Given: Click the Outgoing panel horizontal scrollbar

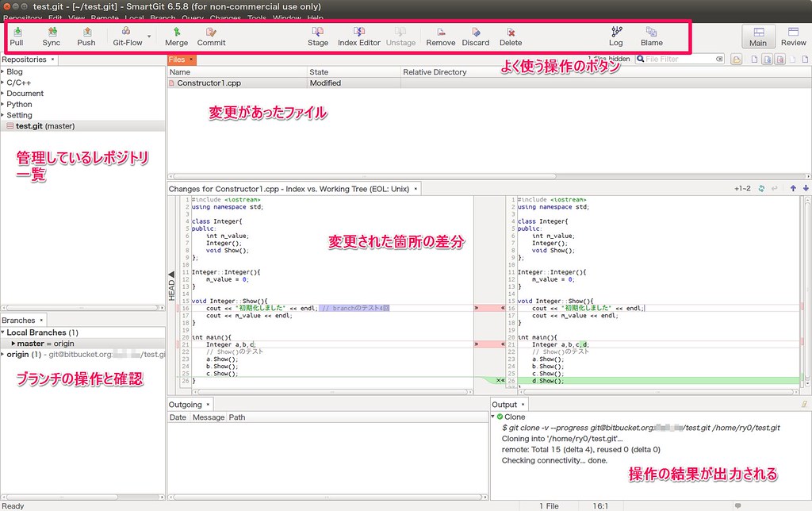Looking at the screenshot, I should [327, 497].
